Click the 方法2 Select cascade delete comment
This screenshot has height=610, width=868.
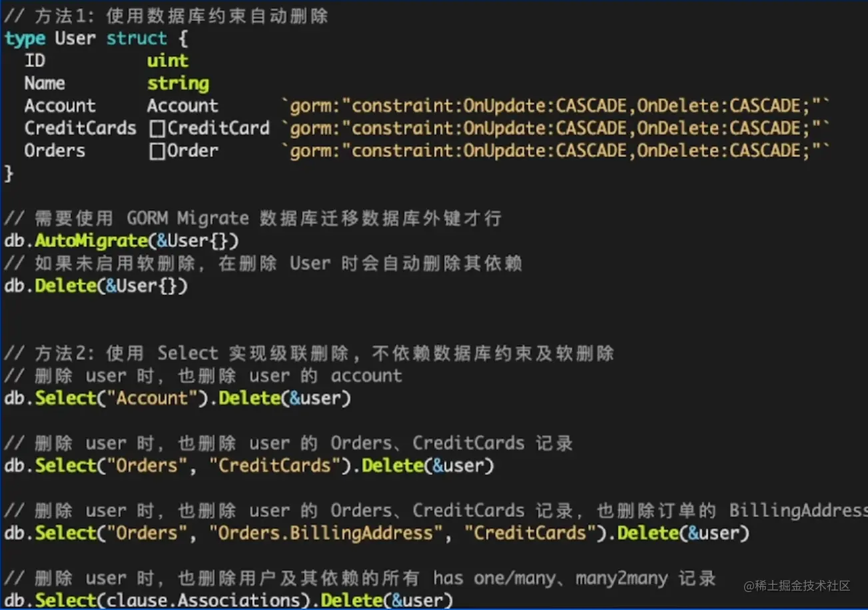(x=308, y=353)
